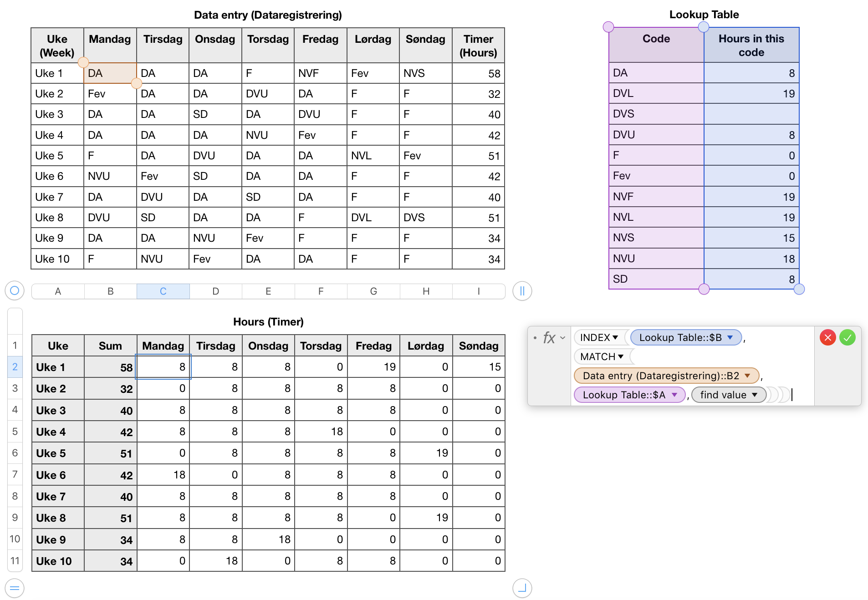868x600 pixels.
Task: Select row 2 header
Action: 15,367
